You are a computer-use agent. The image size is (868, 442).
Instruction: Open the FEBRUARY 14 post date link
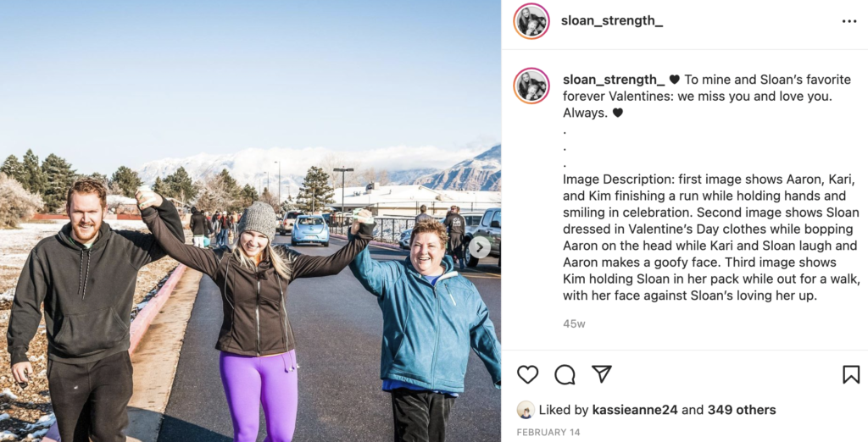(x=548, y=432)
